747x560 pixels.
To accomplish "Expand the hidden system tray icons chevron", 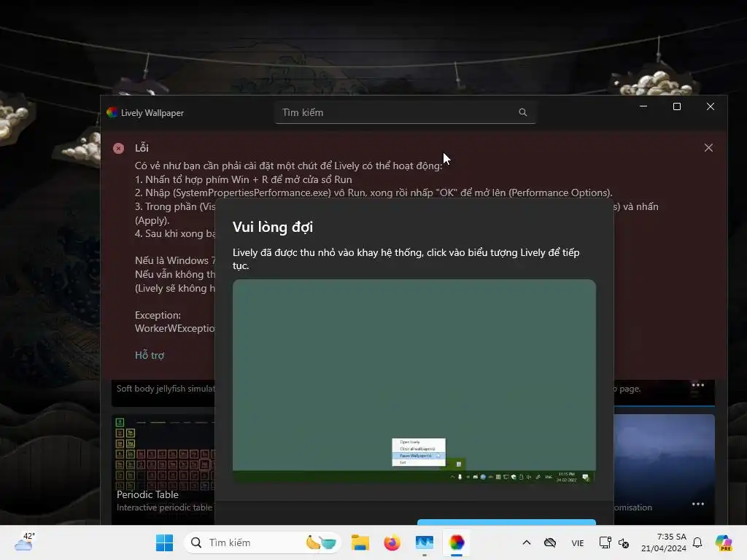I will (x=527, y=542).
